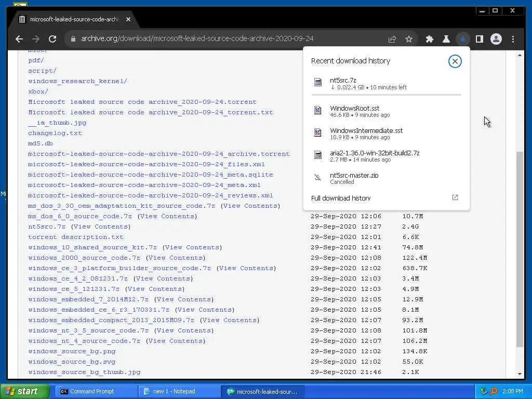
Task: Open the _meta.sqlite link
Action: [x=151, y=175]
